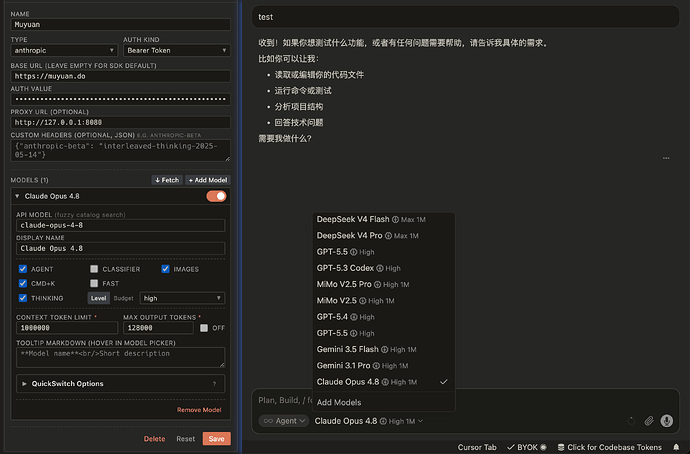Click the notification bell in status bar
Screen dimensions: 690x454
[x=676, y=447]
